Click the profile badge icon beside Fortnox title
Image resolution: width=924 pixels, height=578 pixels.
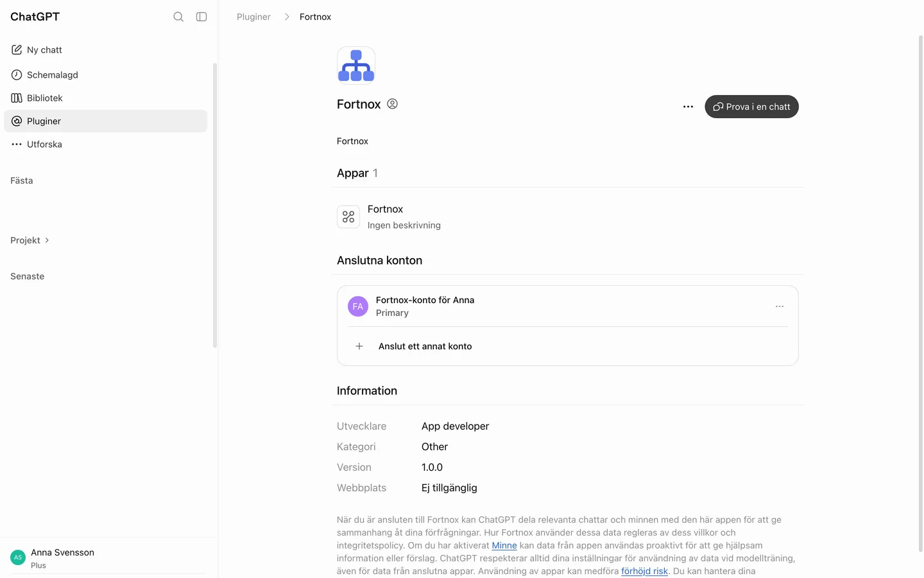click(x=393, y=104)
